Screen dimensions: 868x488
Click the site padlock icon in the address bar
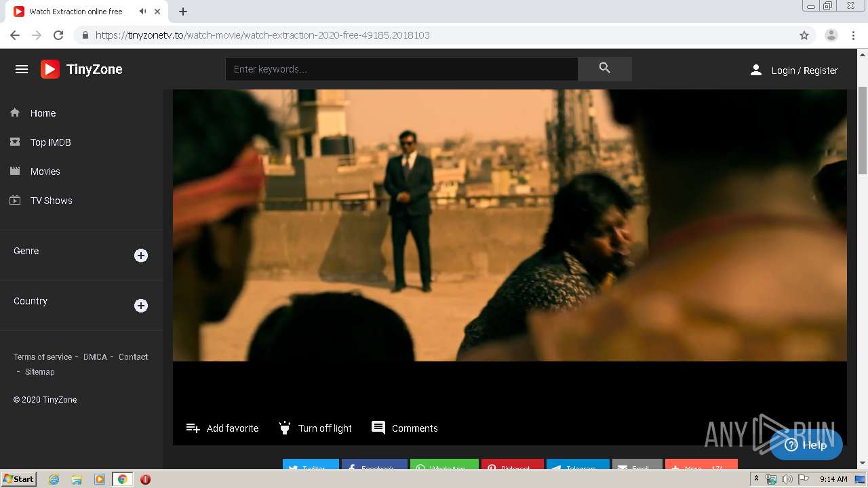tap(85, 35)
